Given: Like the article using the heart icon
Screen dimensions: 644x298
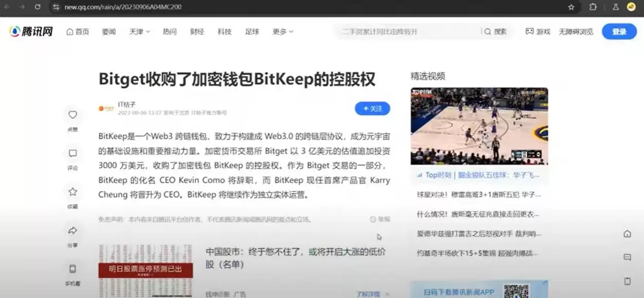Looking at the screenshot, I should [73, 115].
